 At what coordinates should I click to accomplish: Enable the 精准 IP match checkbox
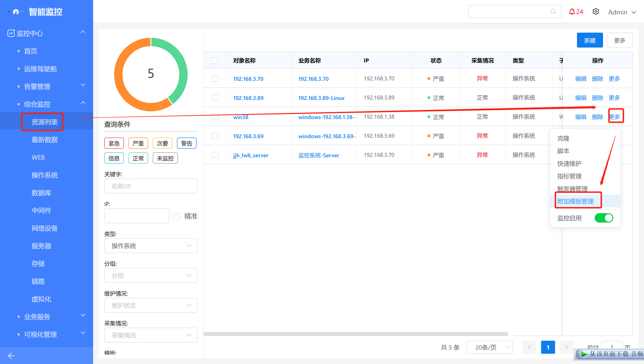coord(176,216)
